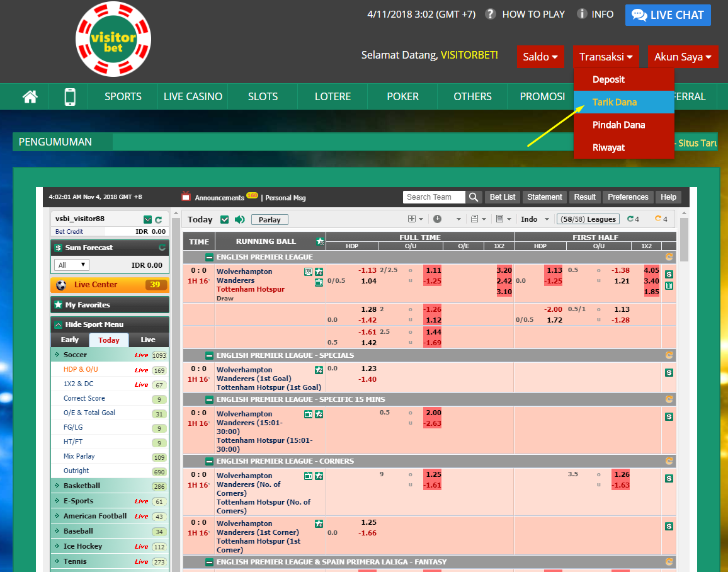Toggle the sound speaker icon beside Today
Image resolution: width=728 pixels, height=572 pixels.
click(239, 220)
